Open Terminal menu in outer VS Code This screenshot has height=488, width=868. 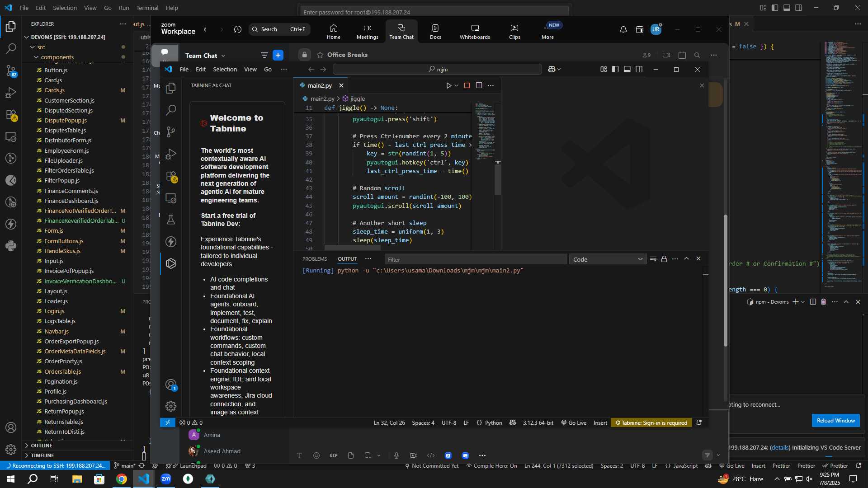[x=147, y=8]
